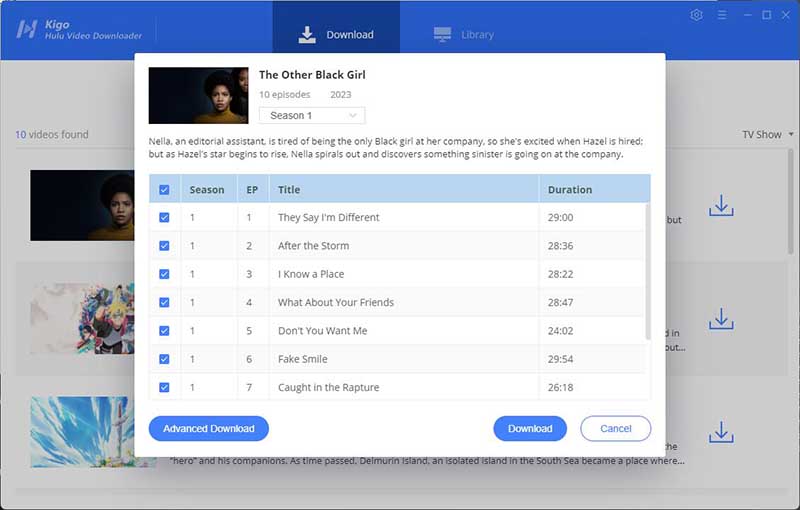Click the Download button in dialog
Screen dimensions: 800x510
tap(530, 428)
